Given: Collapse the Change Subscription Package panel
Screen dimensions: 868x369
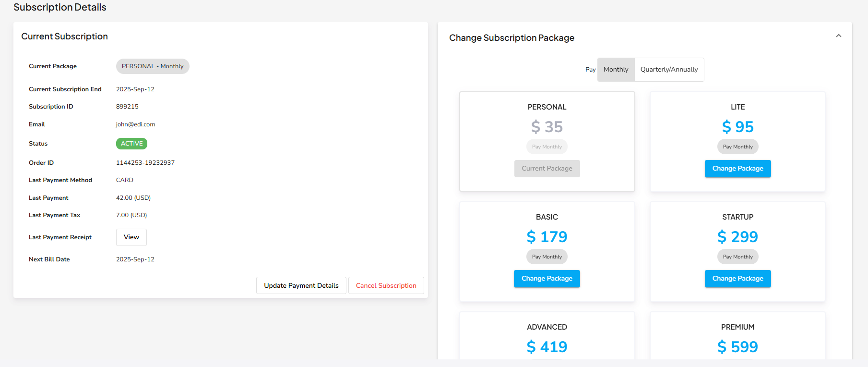Looking at the screenshot, I should [838, 36].
